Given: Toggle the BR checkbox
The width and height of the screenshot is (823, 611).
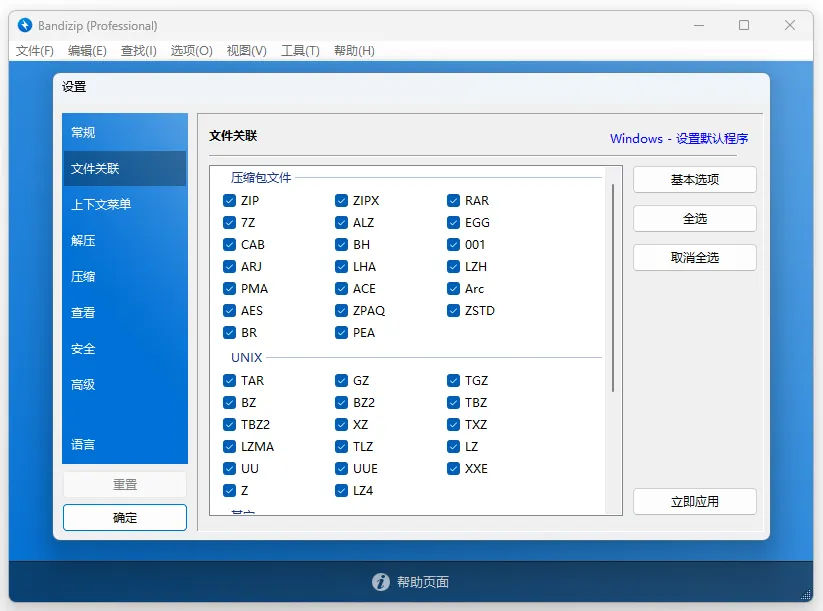Looking at the screenshot, I should [229, 333].
